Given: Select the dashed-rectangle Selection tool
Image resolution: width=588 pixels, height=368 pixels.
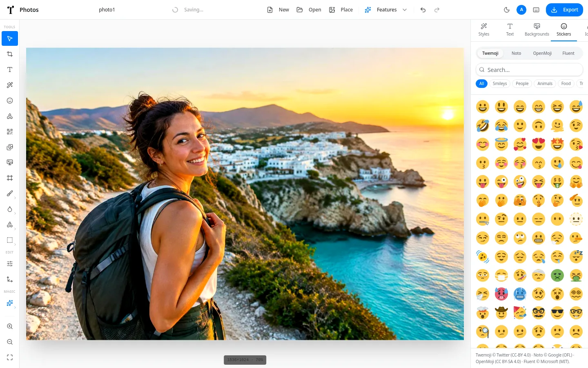Looking at the screenshot, I should [10, 240].
